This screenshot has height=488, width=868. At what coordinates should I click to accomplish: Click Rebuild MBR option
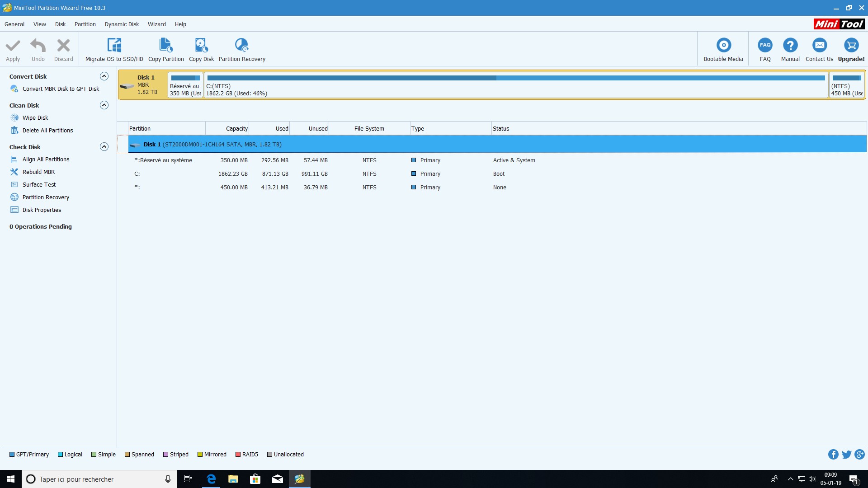(x=38, y=172)
